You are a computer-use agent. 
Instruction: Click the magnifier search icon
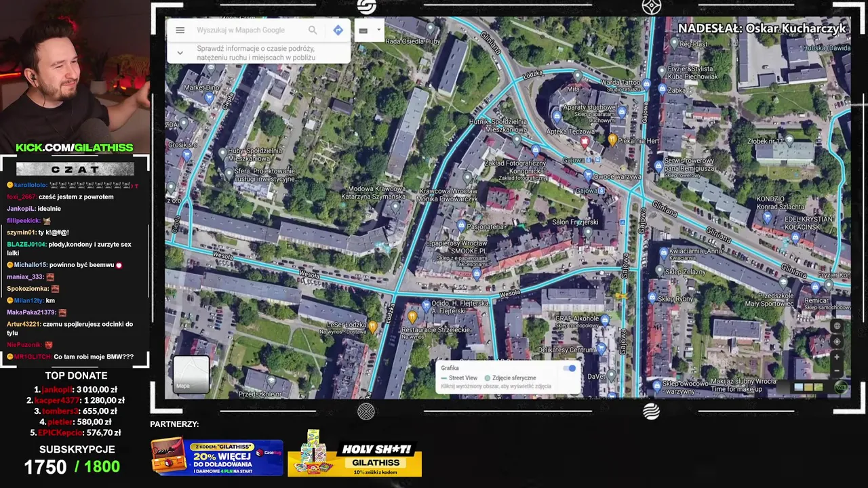pos(313,30)
